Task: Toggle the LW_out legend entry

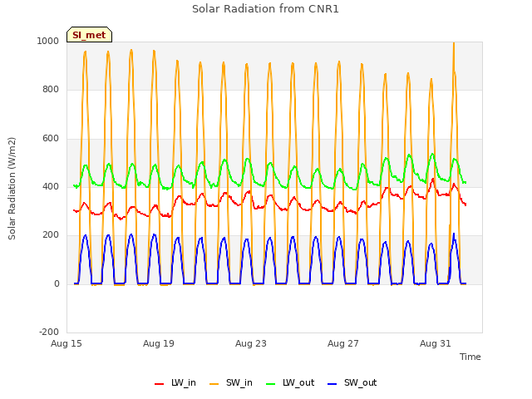Action: pos(290,382)
